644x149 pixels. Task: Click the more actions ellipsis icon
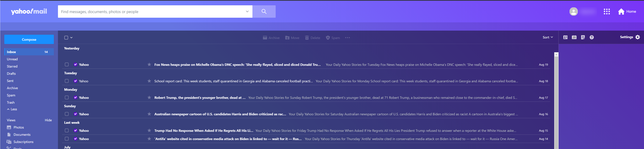tap(348, 38)
